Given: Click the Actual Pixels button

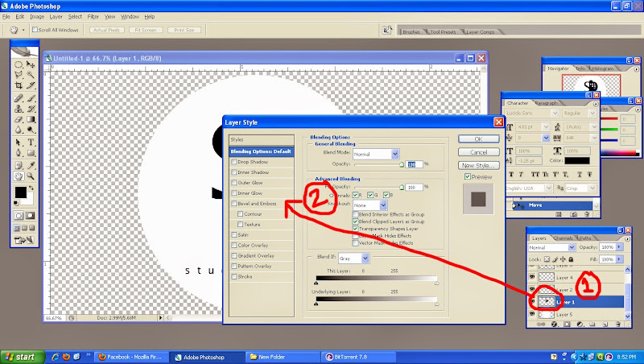Looking at the screenshot, I should pyautogui.click(x=106, y=30).
